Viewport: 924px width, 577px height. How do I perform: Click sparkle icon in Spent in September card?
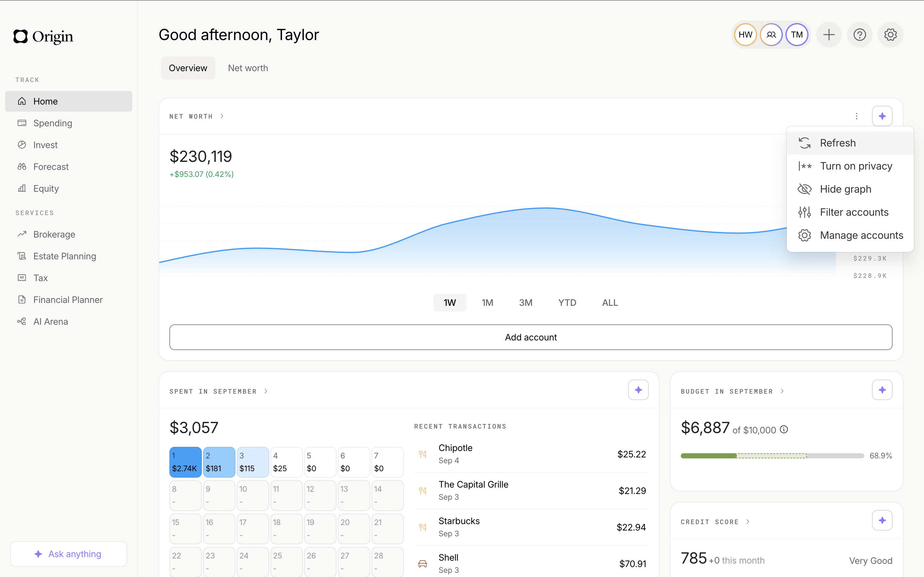[x=638, y=389]
